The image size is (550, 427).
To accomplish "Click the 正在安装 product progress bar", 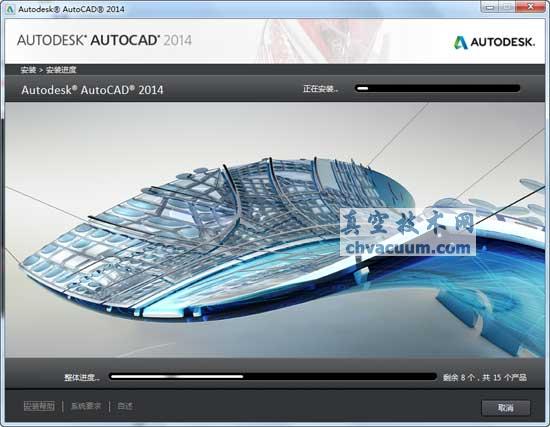I will click(x=437, y=88).
